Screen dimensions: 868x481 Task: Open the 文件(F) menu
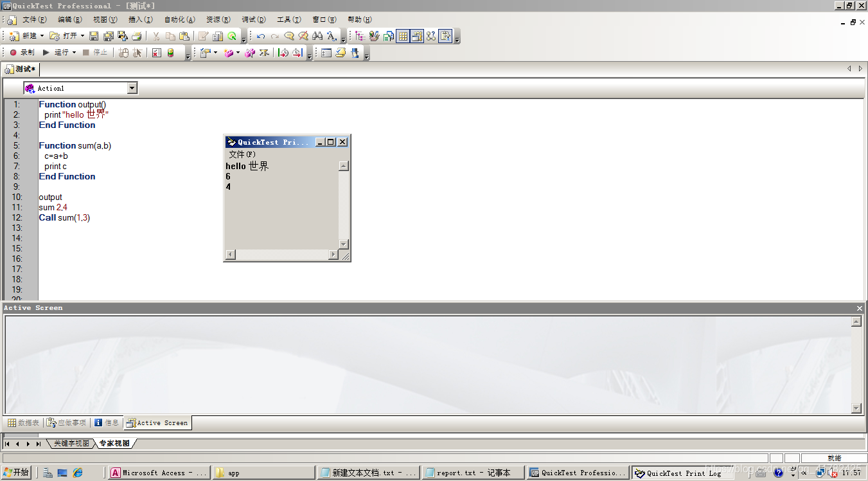35,20
